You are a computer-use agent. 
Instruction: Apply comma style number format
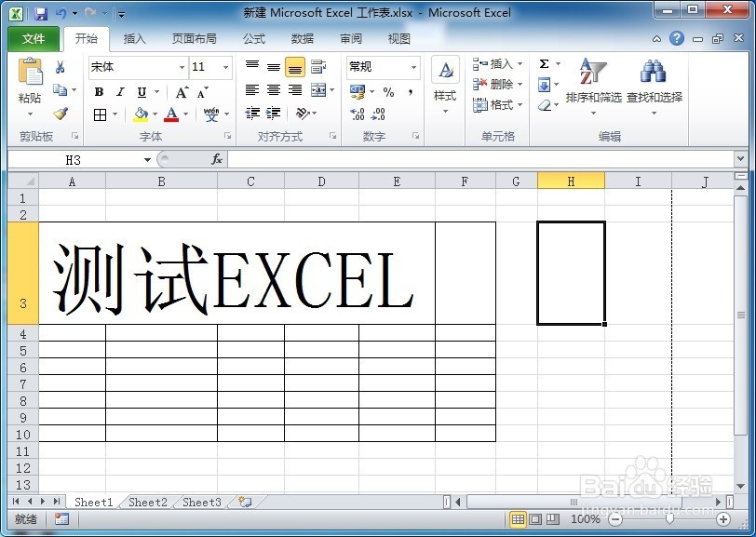(x=411, y=91)
